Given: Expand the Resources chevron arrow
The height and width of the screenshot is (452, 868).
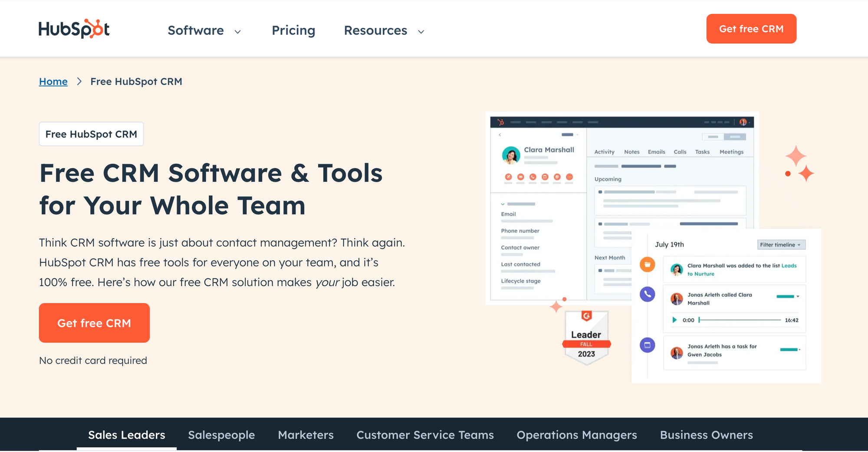Looking at the screenshot, I should point(421,31).
